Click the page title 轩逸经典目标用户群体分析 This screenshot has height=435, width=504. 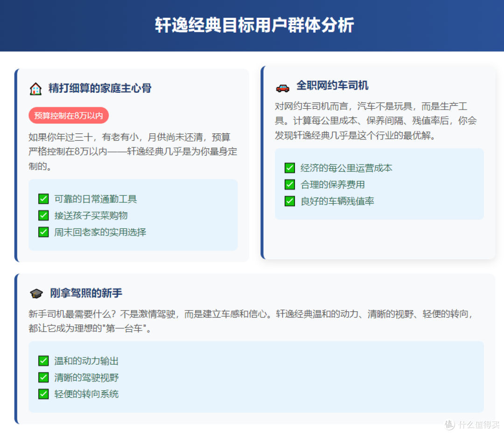255,25
